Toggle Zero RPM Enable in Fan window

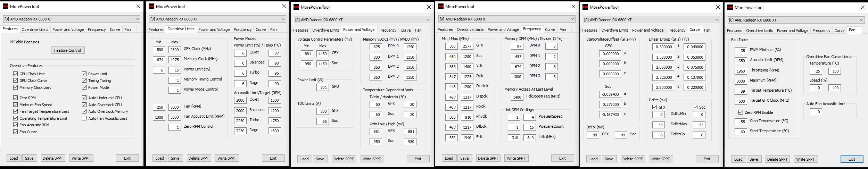(x=741, y=112)
